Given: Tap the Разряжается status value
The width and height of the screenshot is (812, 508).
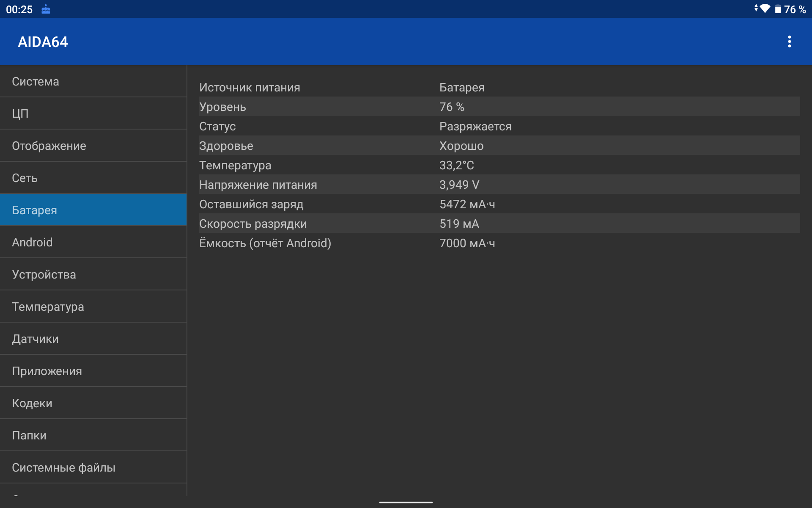Looking at the screenshot, I should 475,126.
